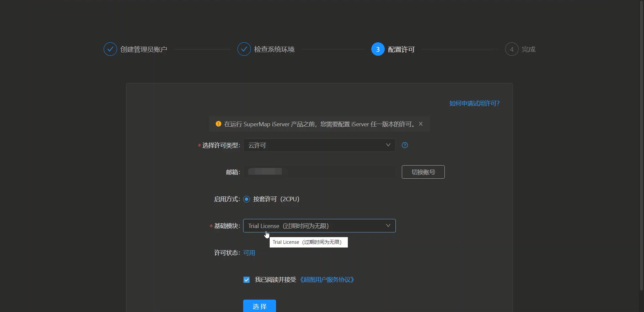Click the numbered circle for step 4 完成
The image size is (644, 312).
coord(511,49)
